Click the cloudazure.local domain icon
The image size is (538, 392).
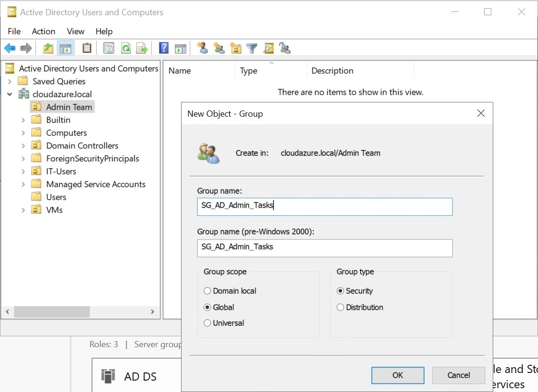[24, 94]
